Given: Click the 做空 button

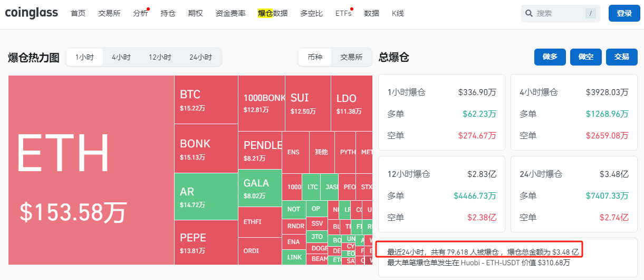Looking at the screenshot, I should (x=586, y=57).
